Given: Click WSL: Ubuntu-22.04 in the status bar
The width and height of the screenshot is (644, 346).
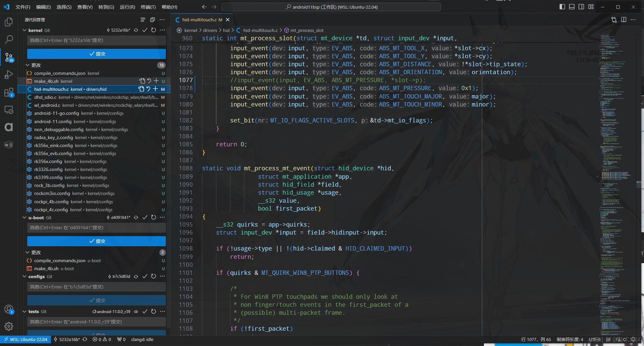Looking at the screenshot, I should [x=25, y=339].
